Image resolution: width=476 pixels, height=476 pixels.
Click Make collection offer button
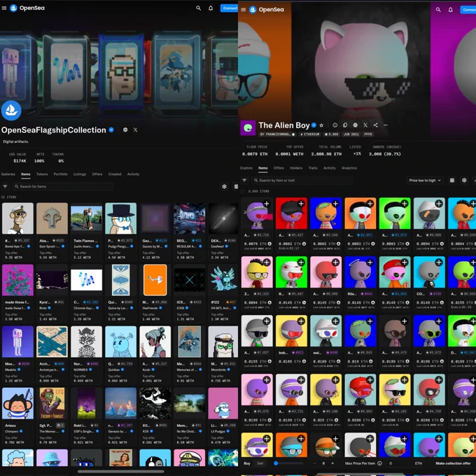[x=453, y=463]
